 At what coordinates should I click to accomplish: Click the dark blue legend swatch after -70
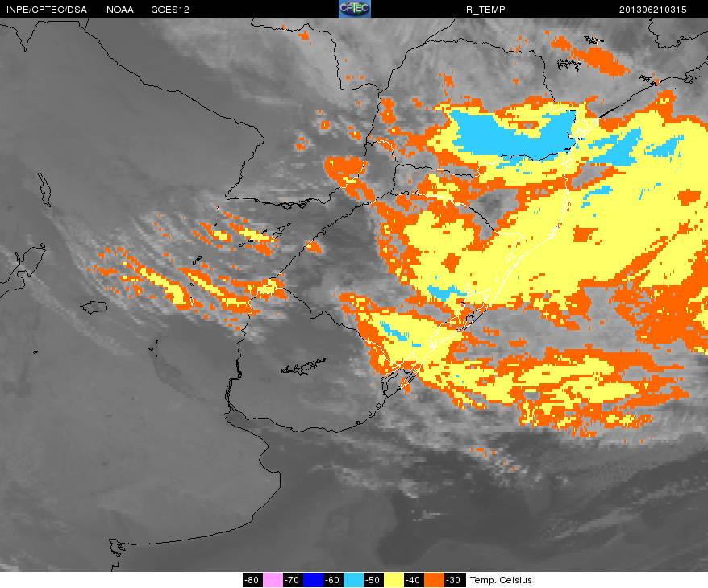[312, 580]
